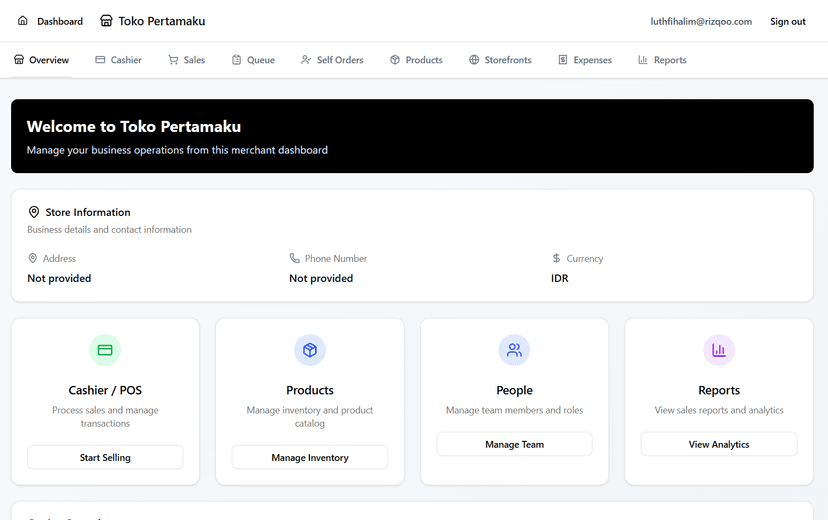The height and width of the screenshot is (520, 828).
Task: Switch to Self Orders tab
Action: pos(332,60)
